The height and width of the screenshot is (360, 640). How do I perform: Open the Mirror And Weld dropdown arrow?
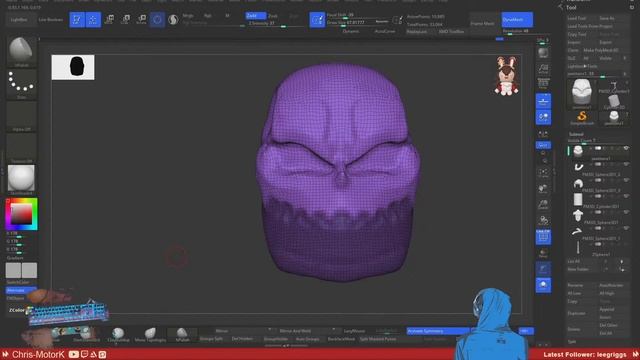pyautogui.click(x=334, y=330)
